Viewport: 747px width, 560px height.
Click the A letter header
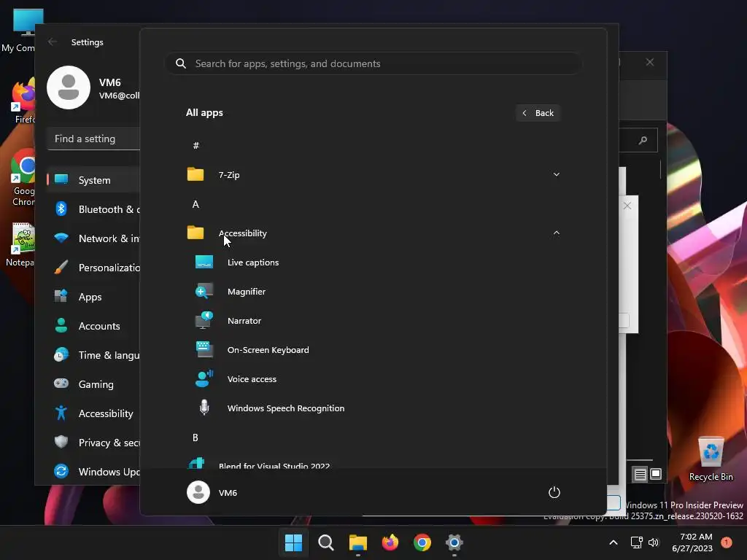(196, 204)
